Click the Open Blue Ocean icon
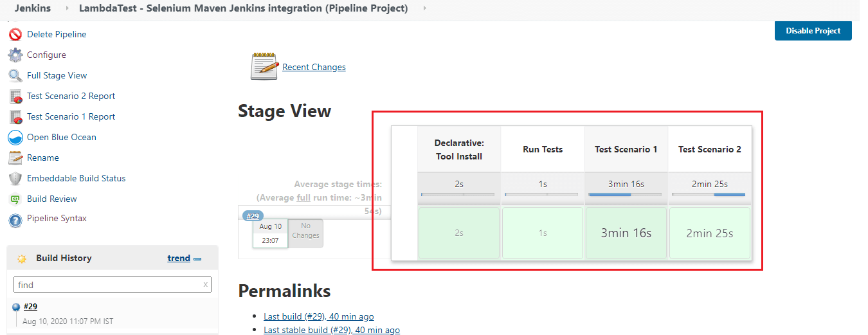The width and height of the screenshot is (868, 335). click(x=15, y=138)
